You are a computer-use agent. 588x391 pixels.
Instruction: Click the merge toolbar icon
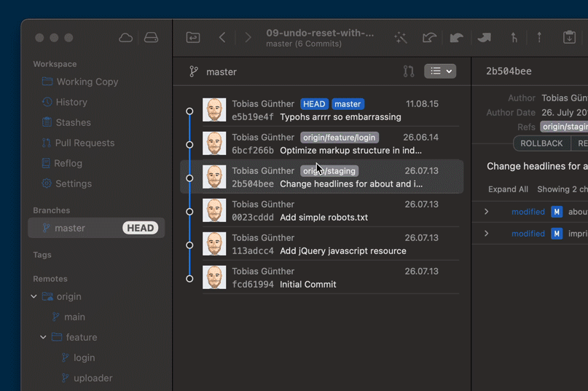pyautogui.click(x=514, y=38)
